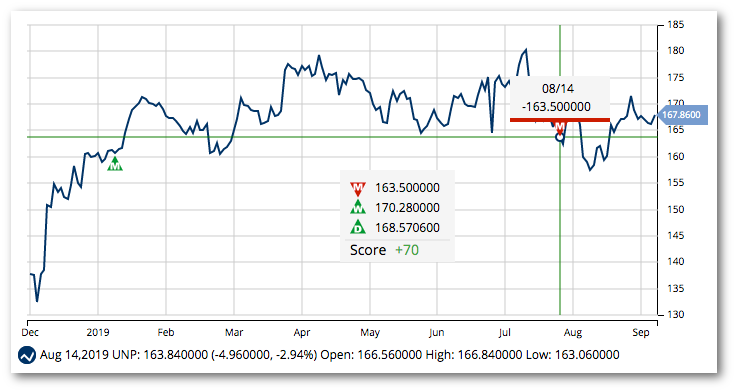Click the green W triangle icon in the legend box
The image size is (736, 392).
pyautogui.click(x=358, y=208)
